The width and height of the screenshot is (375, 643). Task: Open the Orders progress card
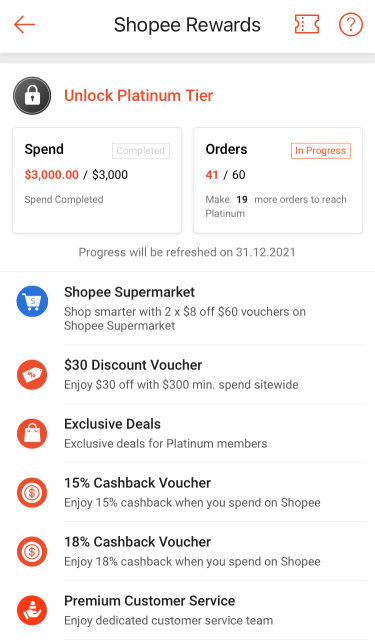click(278, 180)
